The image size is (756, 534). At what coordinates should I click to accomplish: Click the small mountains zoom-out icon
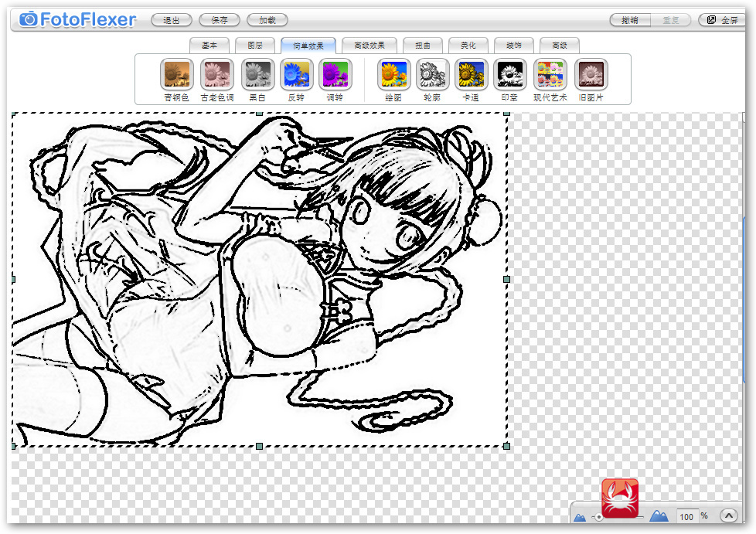point(580,517)
